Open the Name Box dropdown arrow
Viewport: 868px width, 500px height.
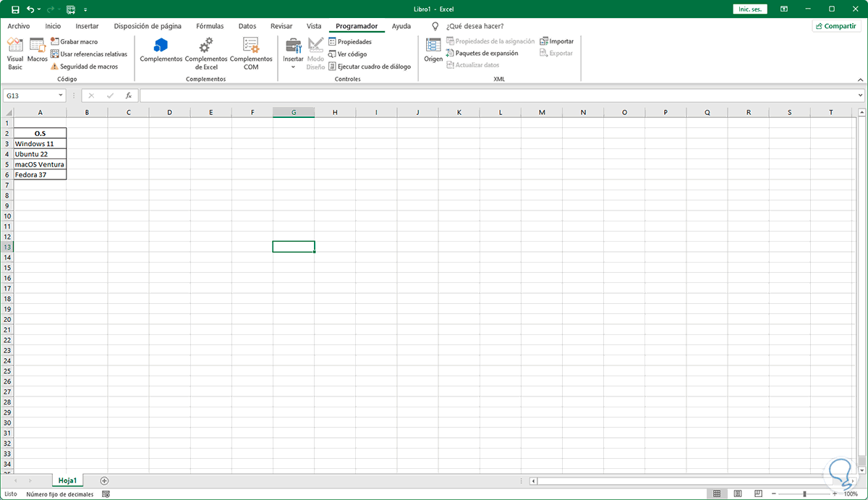[61, 96]
